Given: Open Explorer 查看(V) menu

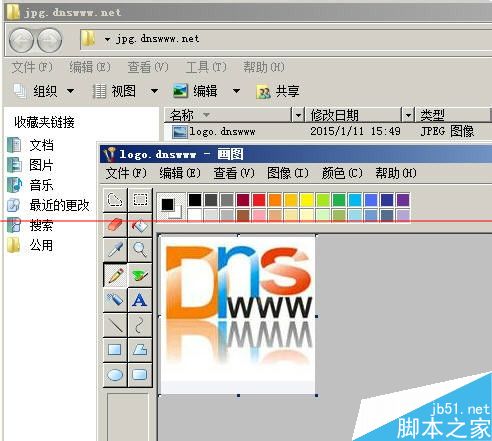Looking at the screenshot, I should coord(148,67).
